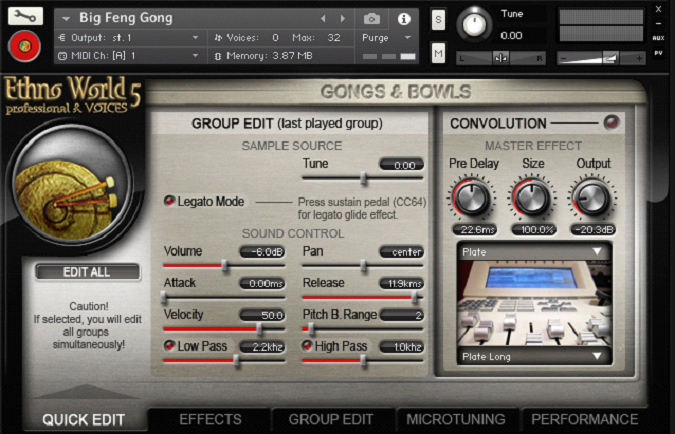
Task: Toggle the High Pass filter
Action: 307,346
